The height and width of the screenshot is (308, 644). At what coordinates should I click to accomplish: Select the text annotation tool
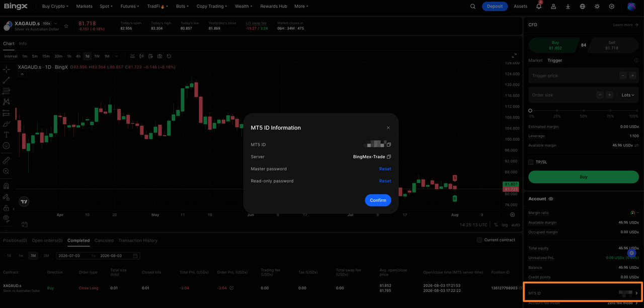[6, 135]
